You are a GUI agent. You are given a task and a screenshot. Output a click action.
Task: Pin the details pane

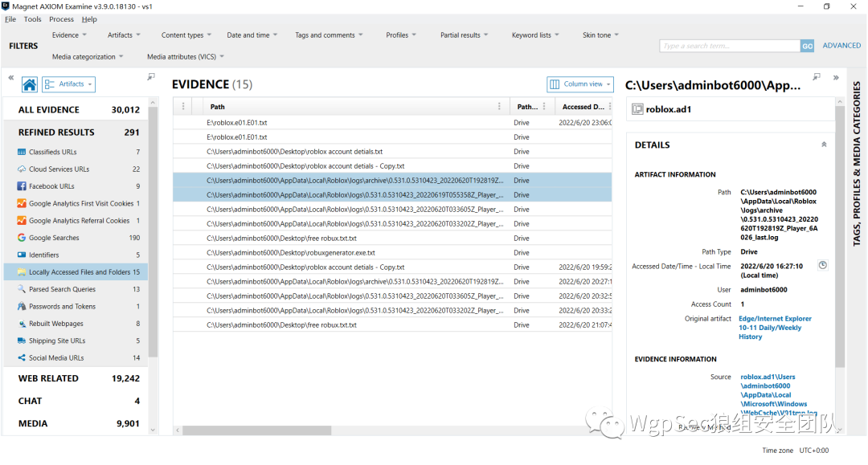(x=817, y=77)
